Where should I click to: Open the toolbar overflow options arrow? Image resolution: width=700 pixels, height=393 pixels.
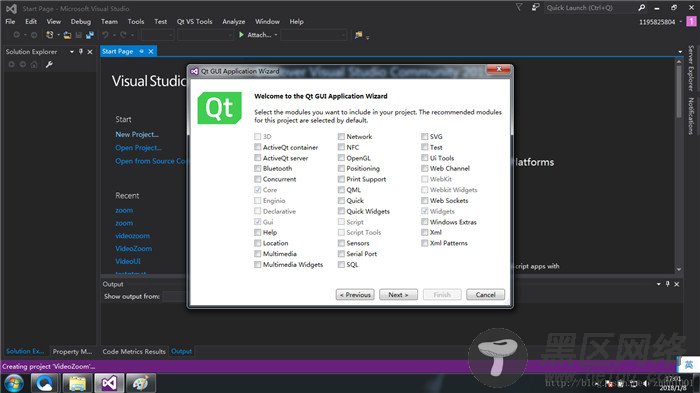tap(367, 38)
